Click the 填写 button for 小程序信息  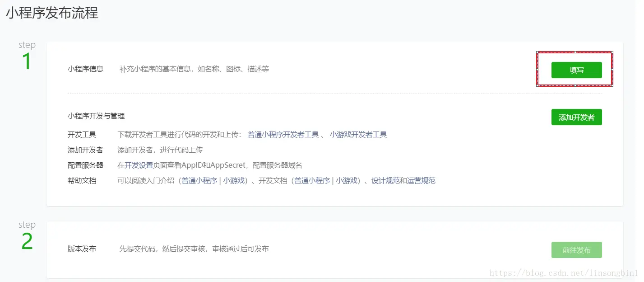tap(576, 70)
